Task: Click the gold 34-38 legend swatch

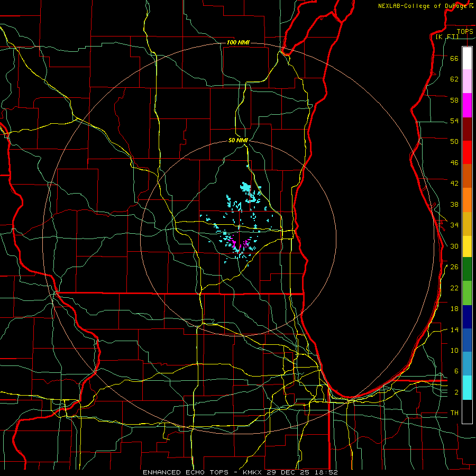Action: [467, 224]
